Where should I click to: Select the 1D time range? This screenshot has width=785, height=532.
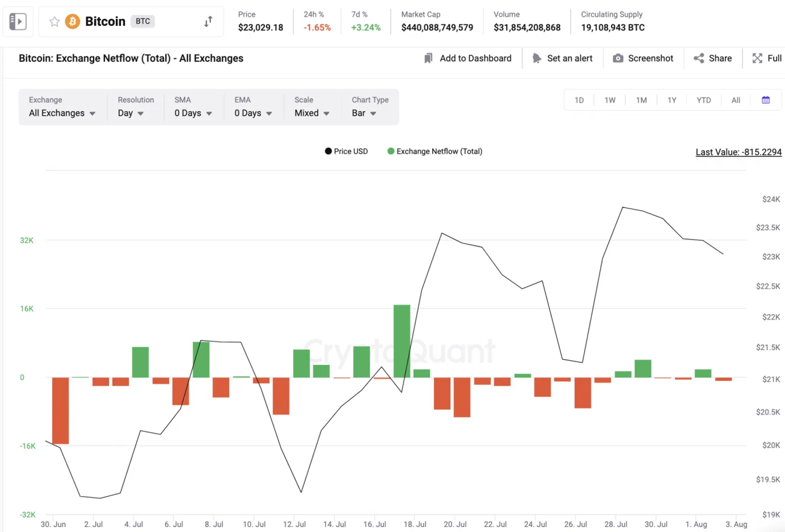pos(579,100)
